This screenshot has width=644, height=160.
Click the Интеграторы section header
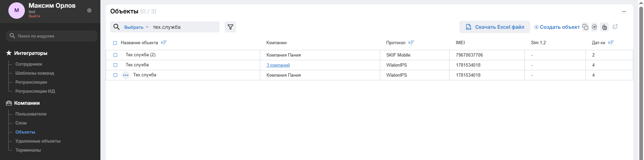point(31,53)
